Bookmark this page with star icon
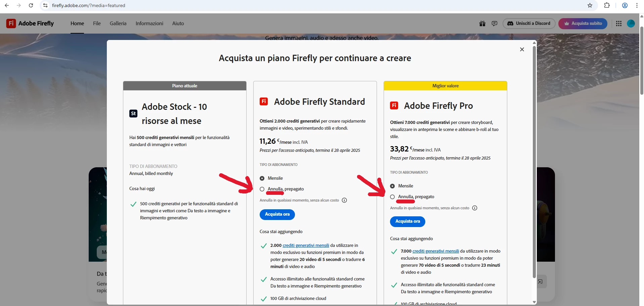Viewport: 644px width, 306px height. point(590,5)
